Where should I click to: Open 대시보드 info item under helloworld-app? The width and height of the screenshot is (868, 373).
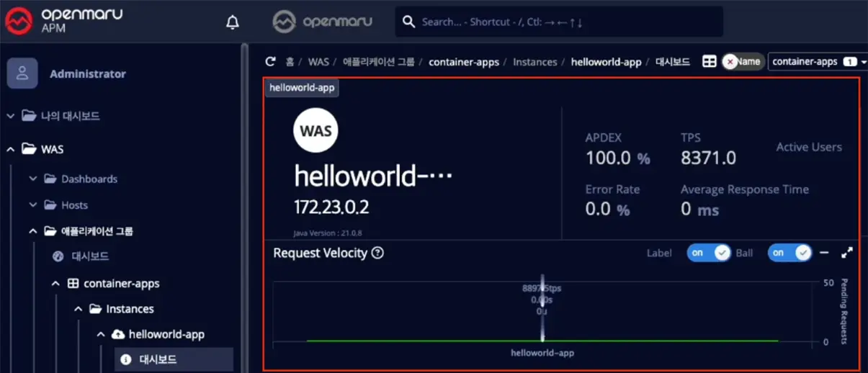coord(174,359)
